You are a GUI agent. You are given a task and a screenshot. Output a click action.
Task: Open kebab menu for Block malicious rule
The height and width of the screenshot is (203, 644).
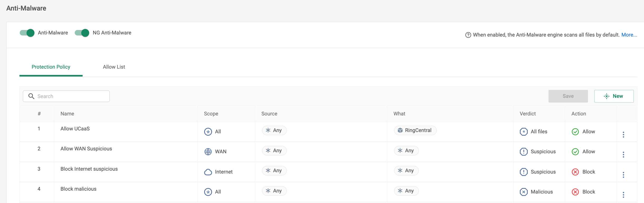pos(623,195)
